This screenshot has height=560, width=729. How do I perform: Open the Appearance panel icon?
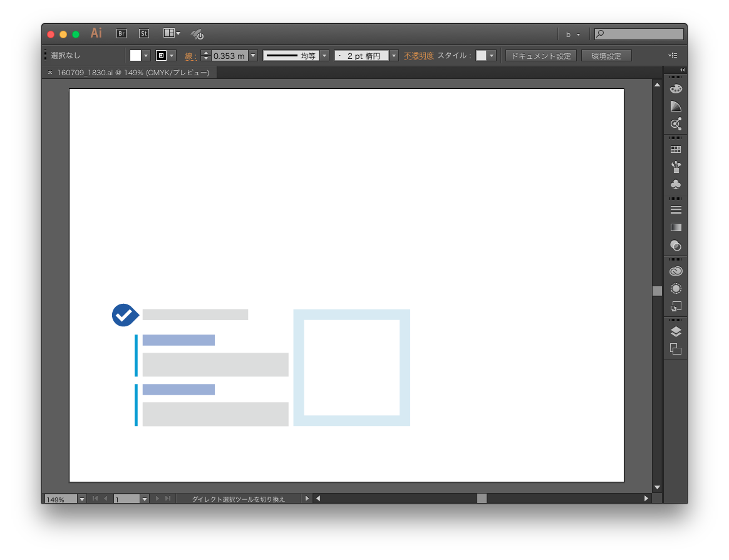(676, 288)
